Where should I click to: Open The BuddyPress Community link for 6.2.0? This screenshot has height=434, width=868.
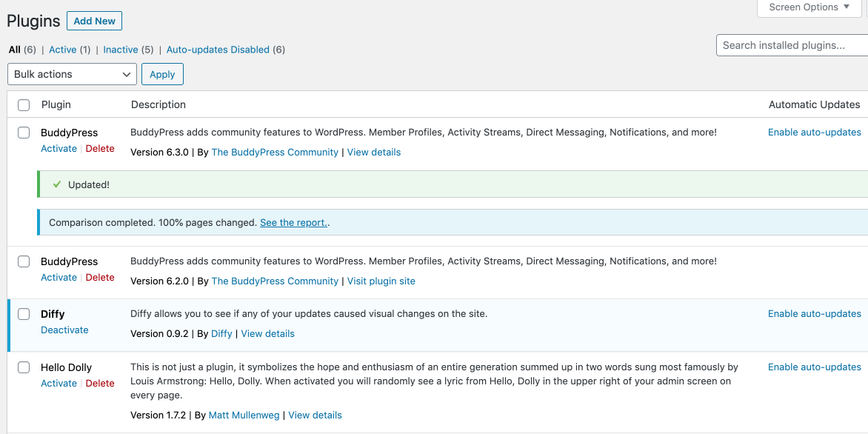point(275,281)
